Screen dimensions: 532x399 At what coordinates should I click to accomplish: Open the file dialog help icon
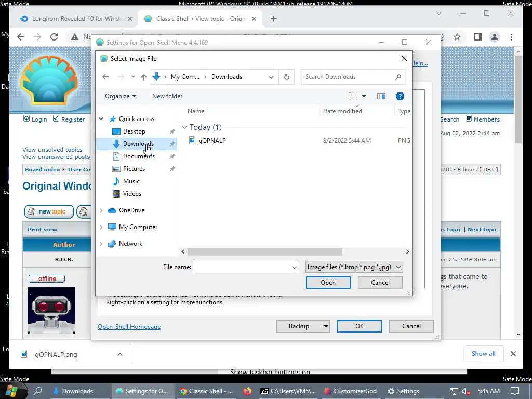click(x=400, y=96)
